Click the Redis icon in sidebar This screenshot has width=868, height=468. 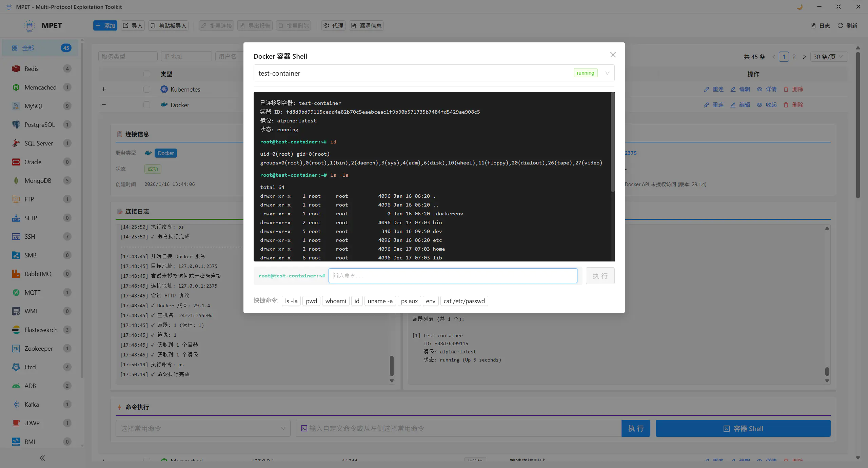16,69
